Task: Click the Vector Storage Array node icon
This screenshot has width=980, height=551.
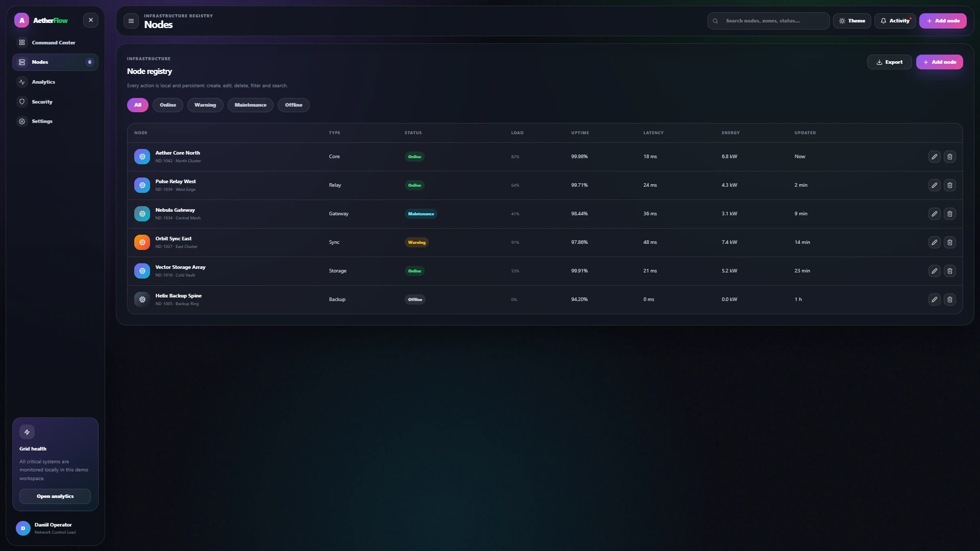Action: (x=142, y=271)
